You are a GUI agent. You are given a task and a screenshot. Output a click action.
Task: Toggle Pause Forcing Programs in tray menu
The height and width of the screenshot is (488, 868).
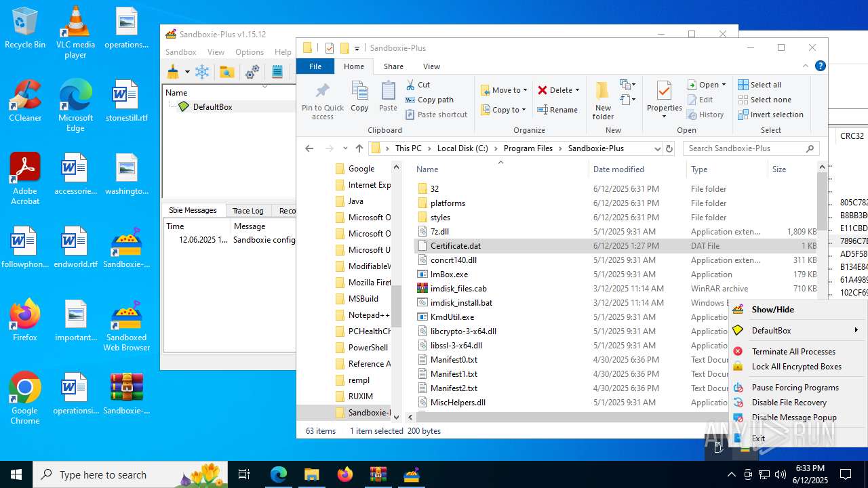tap(795, 388)
